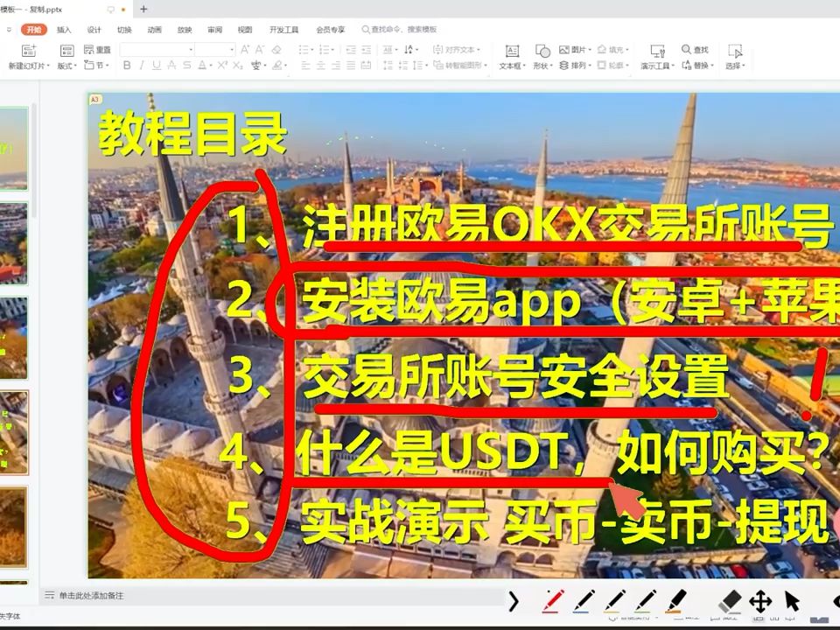
Task: Open the 视图 view tab
Action: pos(245,30)
